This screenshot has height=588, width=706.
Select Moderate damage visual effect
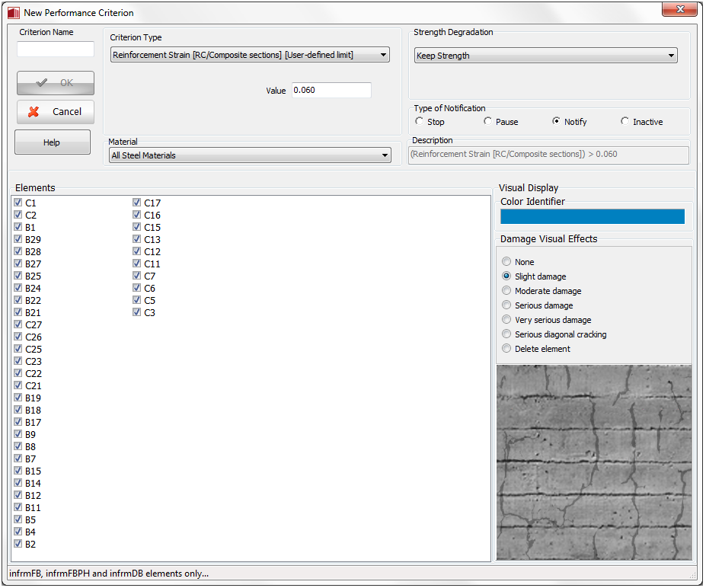(x=507, y=291)
